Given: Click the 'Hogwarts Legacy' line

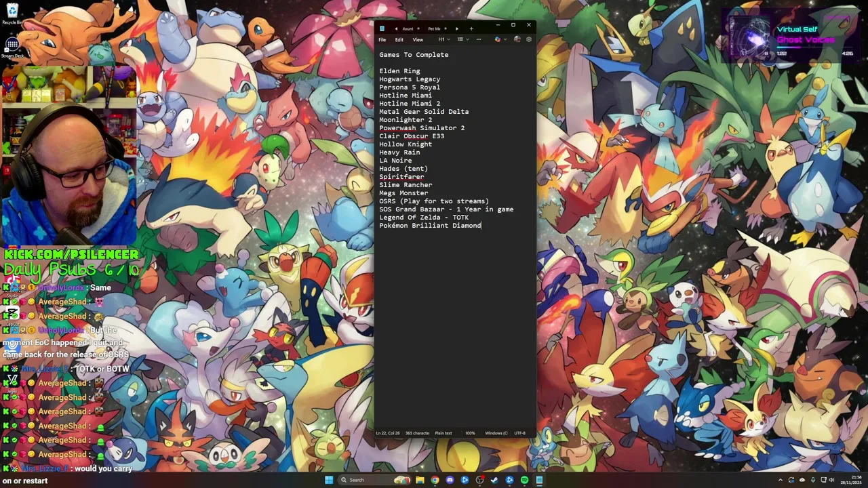Looking at the screenshot, I should pyautogui.click(x=410, y=79).
